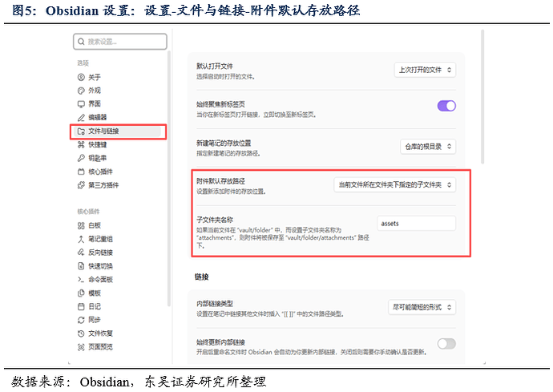Open the 附件默认存放路径 dropdown
The height and width of the screenshot is (392, 553).
click(395, 185)
